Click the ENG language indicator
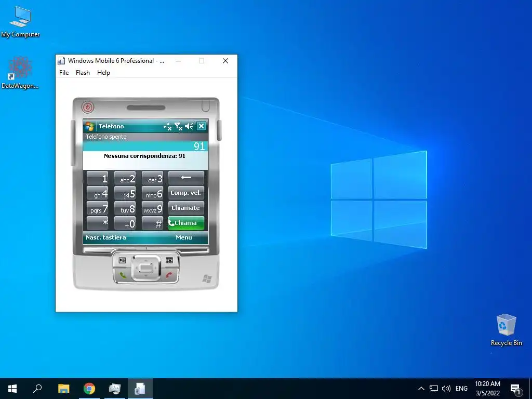 [x=461, y=389]
